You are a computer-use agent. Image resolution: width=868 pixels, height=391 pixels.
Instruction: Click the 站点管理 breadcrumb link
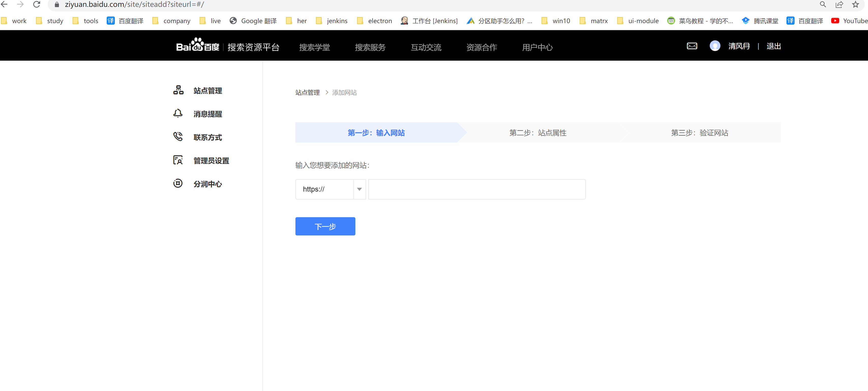point(307,93)
